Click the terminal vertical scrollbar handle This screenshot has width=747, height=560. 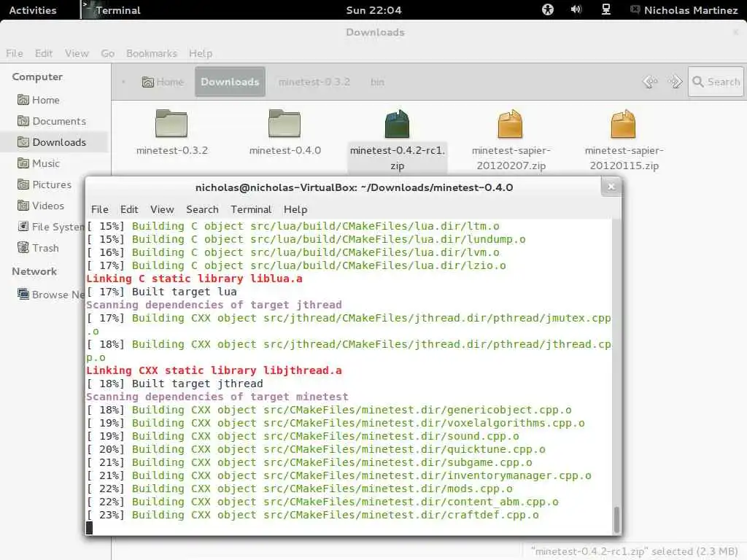click(617, 519)
